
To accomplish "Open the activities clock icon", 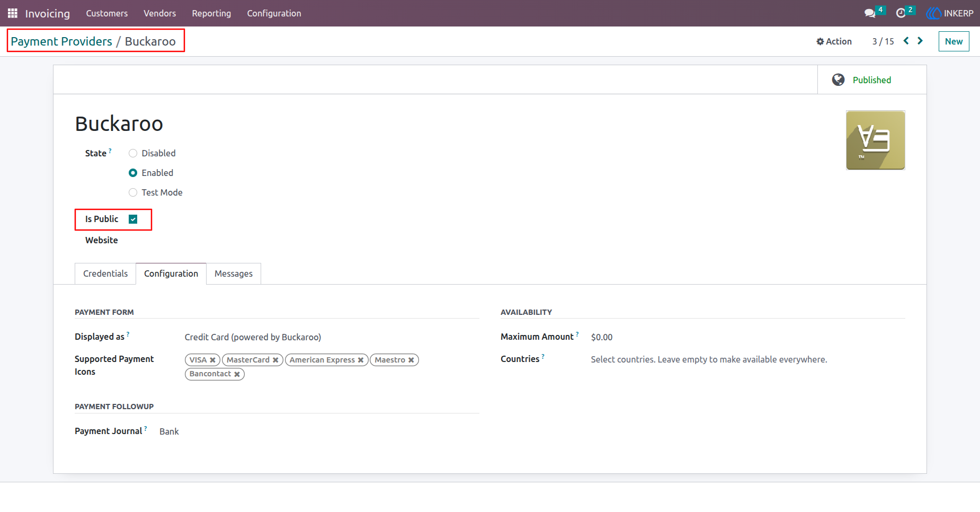I will pyautogui.click(x=901, y=13).
